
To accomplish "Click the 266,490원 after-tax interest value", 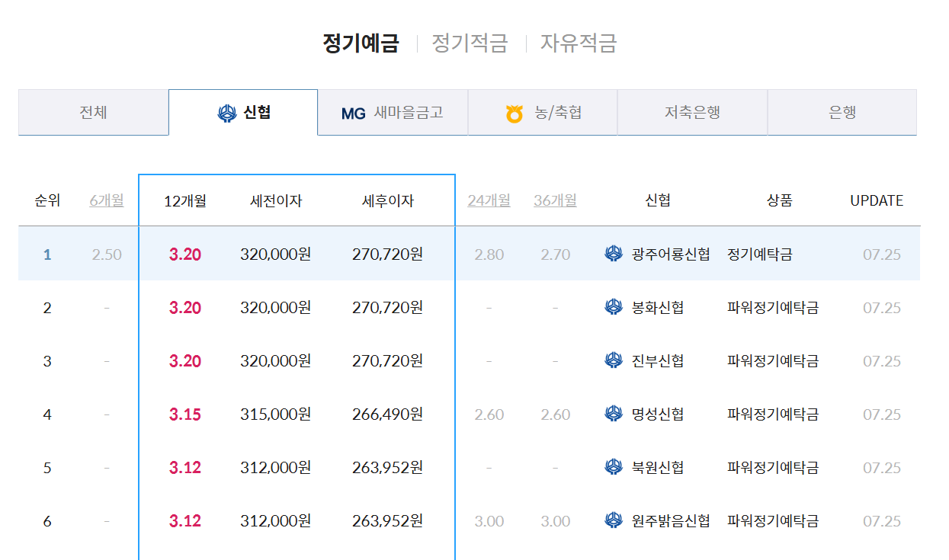I will [x=387, y=414].
